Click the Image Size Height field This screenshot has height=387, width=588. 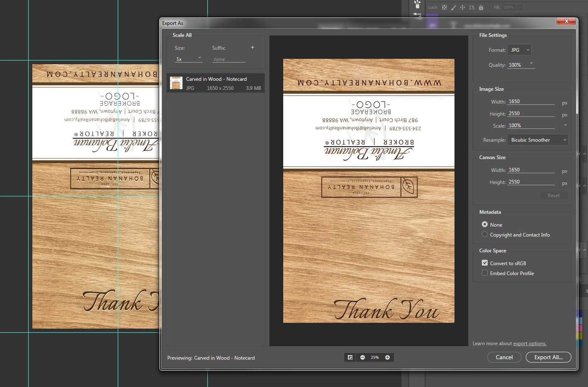tap(531, 114)
